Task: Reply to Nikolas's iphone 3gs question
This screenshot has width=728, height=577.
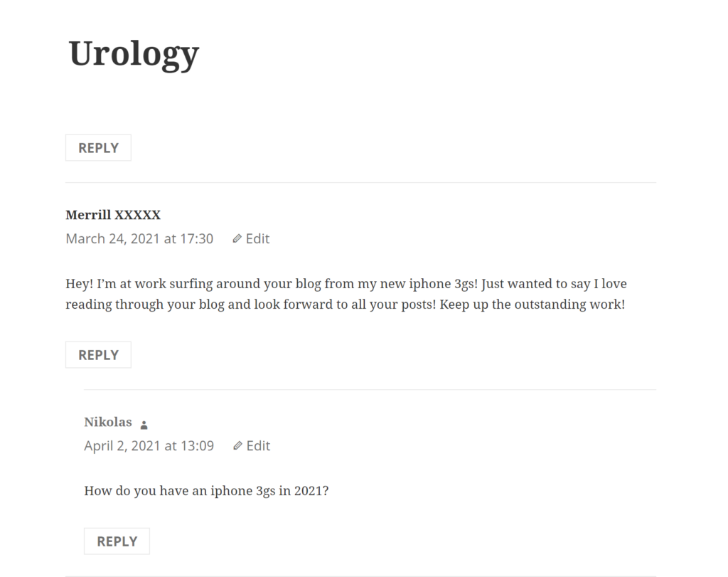Action: [x=117, y=541]
